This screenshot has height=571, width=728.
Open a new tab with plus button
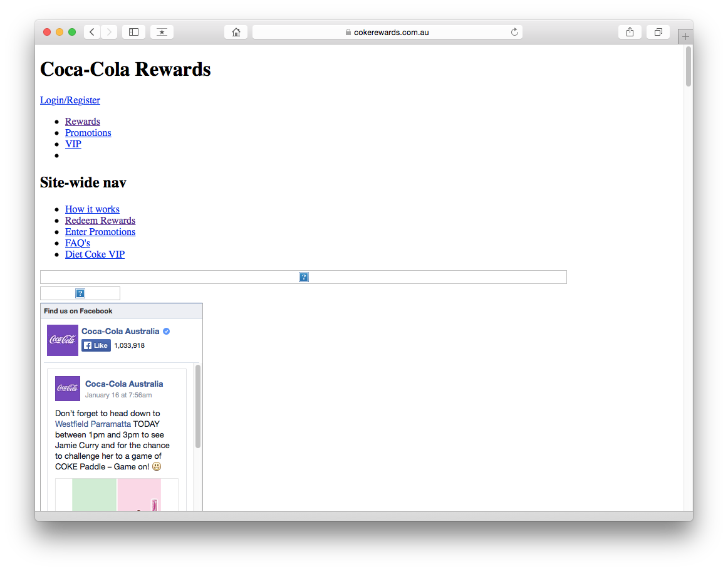click(x=685, y=36)
